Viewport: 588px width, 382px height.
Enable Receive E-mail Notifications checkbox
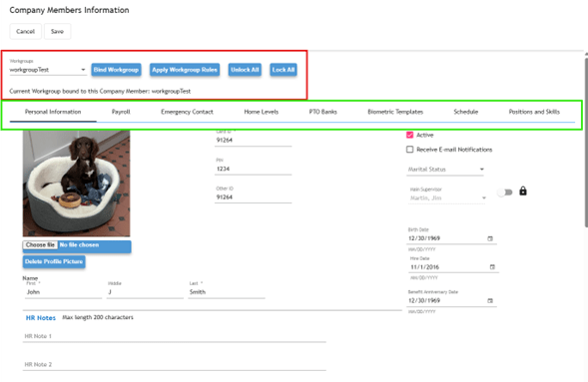pos(410,150)
